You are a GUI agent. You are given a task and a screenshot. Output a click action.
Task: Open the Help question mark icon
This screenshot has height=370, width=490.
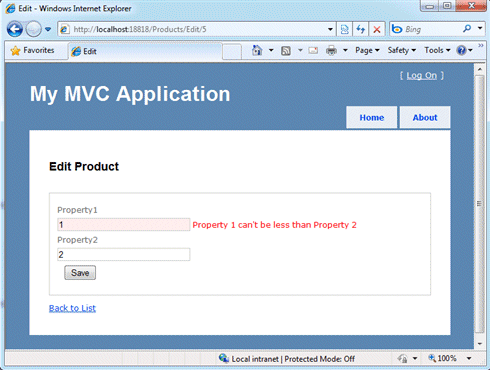(x=461, y=50)
